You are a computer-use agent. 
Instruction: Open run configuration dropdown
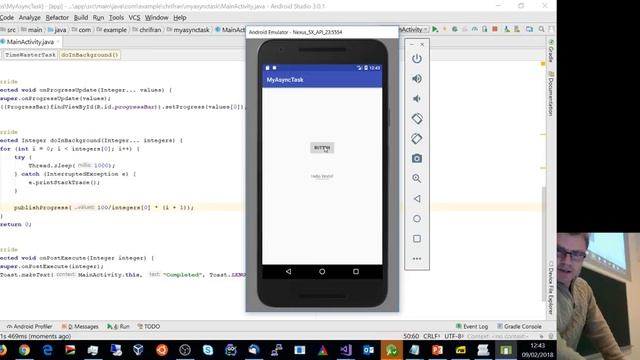coord(413,29)
